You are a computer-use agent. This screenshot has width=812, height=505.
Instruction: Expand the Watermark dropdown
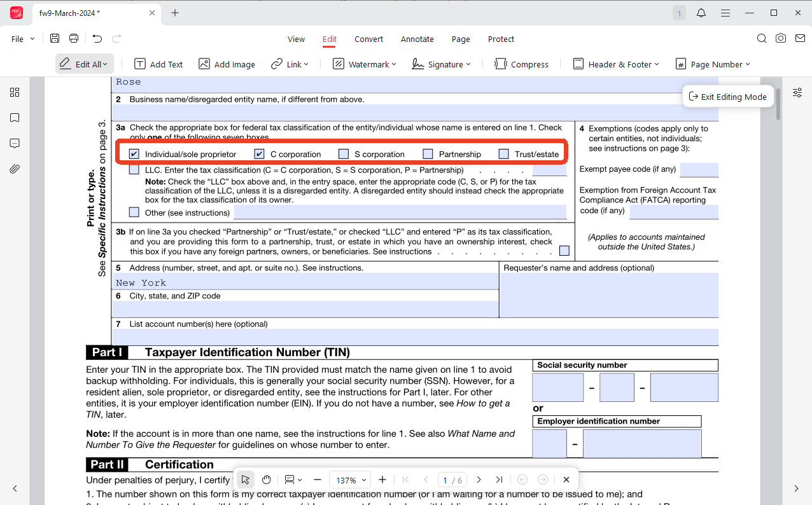click(x=394, y=64)
